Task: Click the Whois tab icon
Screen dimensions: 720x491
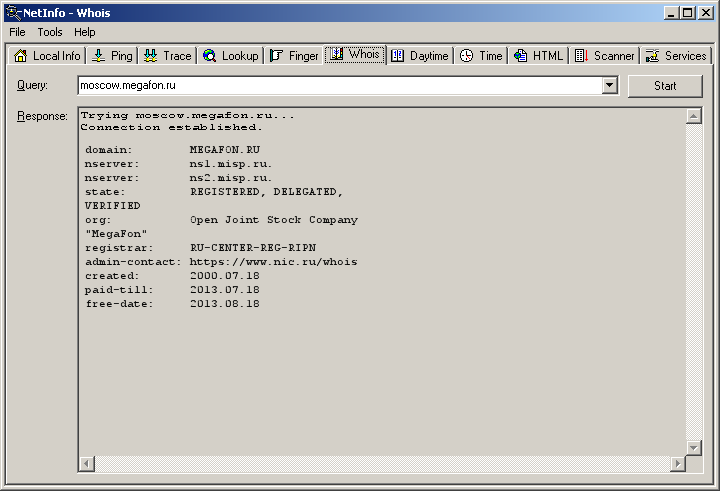Action: (337, 54)
